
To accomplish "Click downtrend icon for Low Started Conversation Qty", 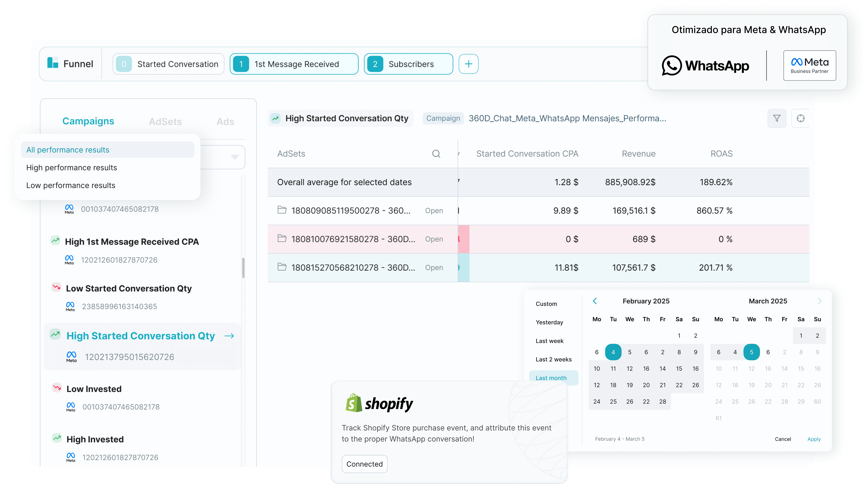I will coord(56,287).
